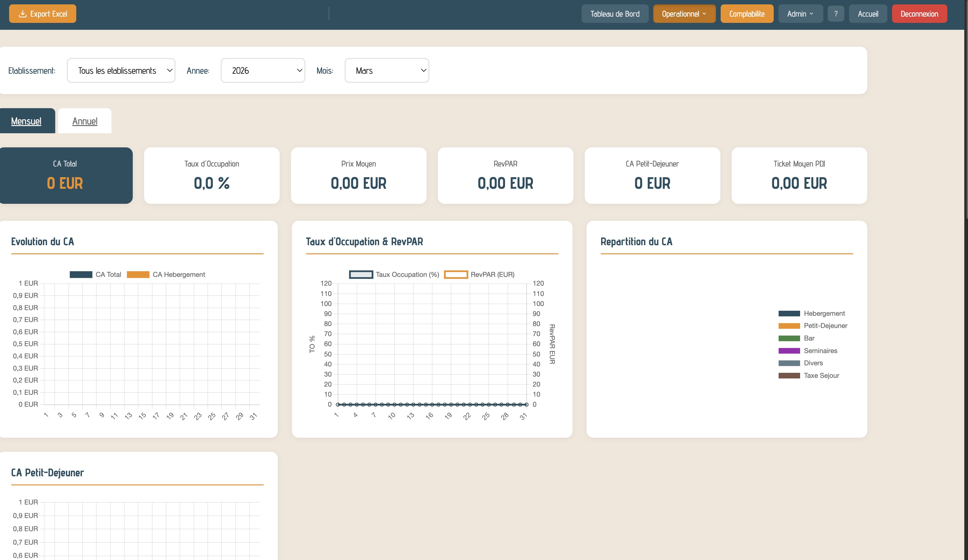Select the Mensuel tab

26,120
